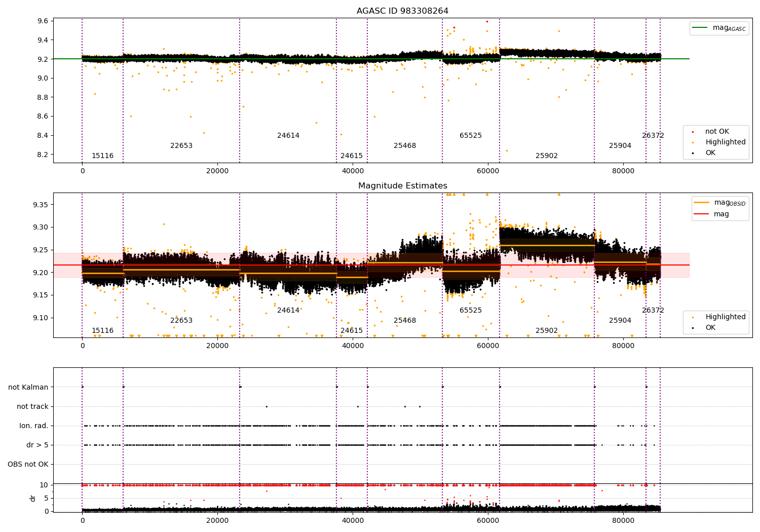The height and width of the screenshot is (532, 760).
Task: Click OBSID label 24614 in the top plot
Action: (288, 136)
